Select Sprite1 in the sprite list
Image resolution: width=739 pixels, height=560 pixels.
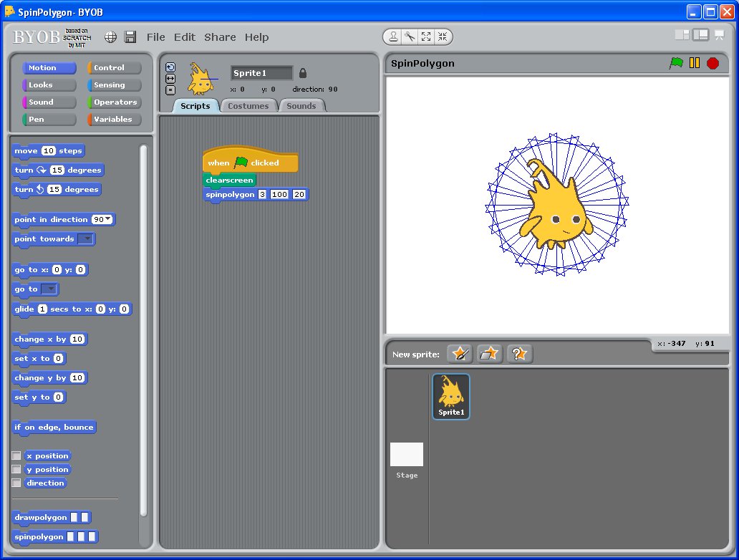pos(451,397)
